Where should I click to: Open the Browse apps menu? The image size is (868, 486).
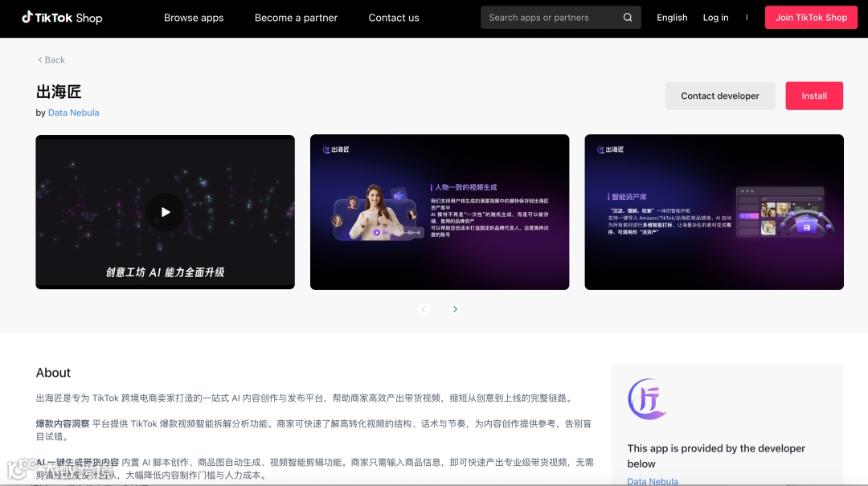tap(194, 18)
